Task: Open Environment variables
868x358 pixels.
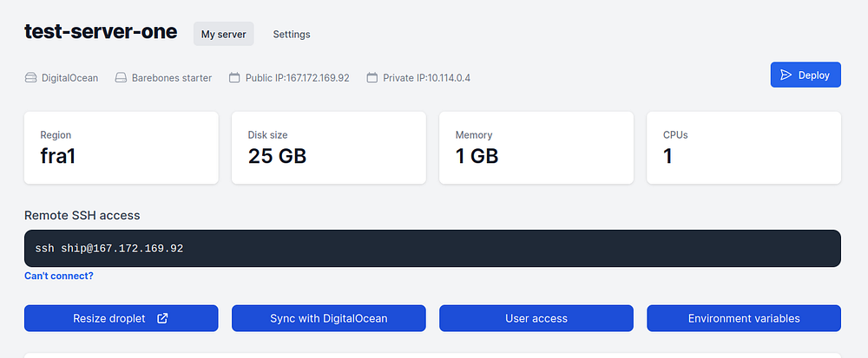Action: (x=744, y=318)
